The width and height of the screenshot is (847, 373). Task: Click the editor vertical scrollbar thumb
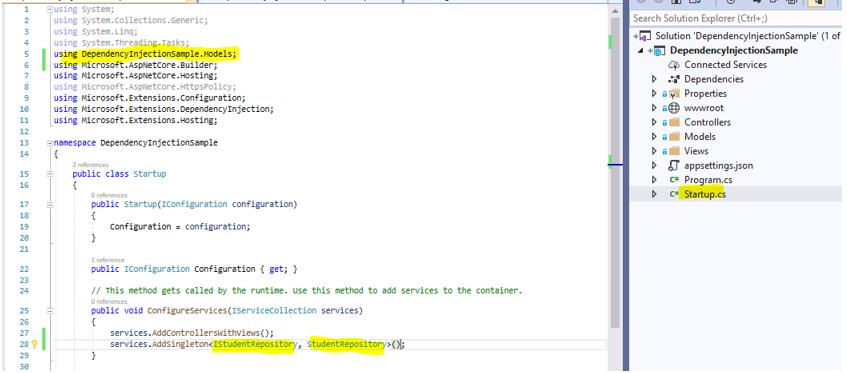pyautogui.click(x=615, y=173)
